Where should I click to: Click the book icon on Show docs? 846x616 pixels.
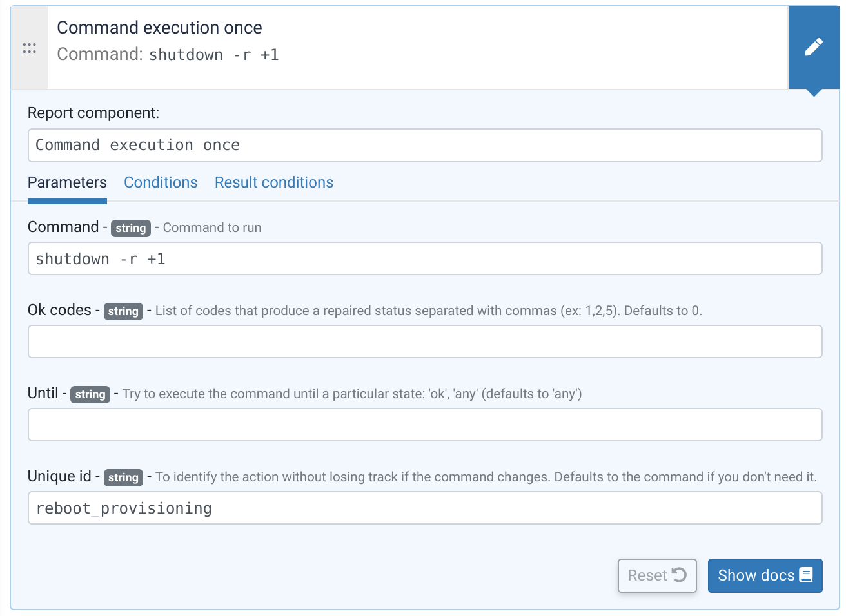tap(806, 575)
